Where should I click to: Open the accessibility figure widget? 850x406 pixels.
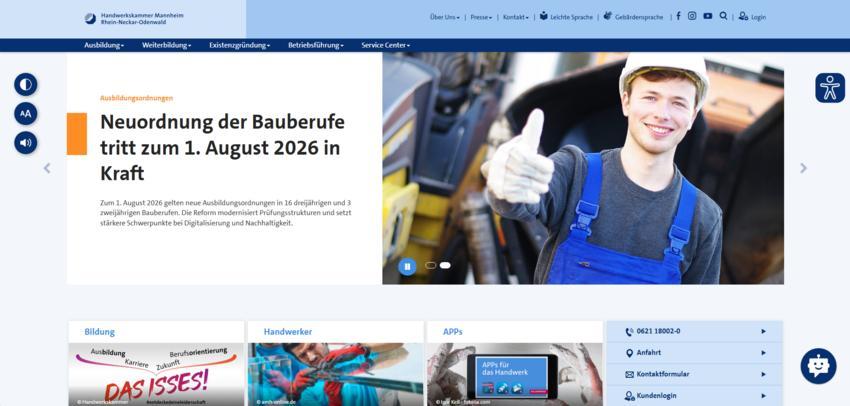point(830,88)
